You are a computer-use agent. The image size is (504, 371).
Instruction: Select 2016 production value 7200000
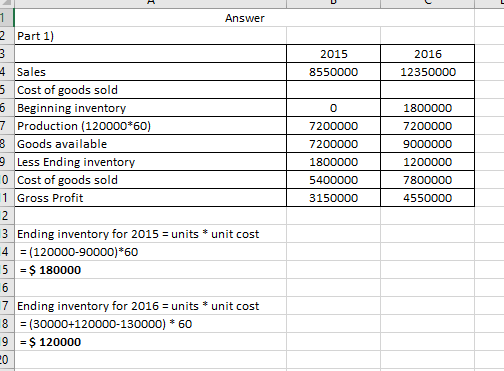pyautogui.click(x=427, y=126)
